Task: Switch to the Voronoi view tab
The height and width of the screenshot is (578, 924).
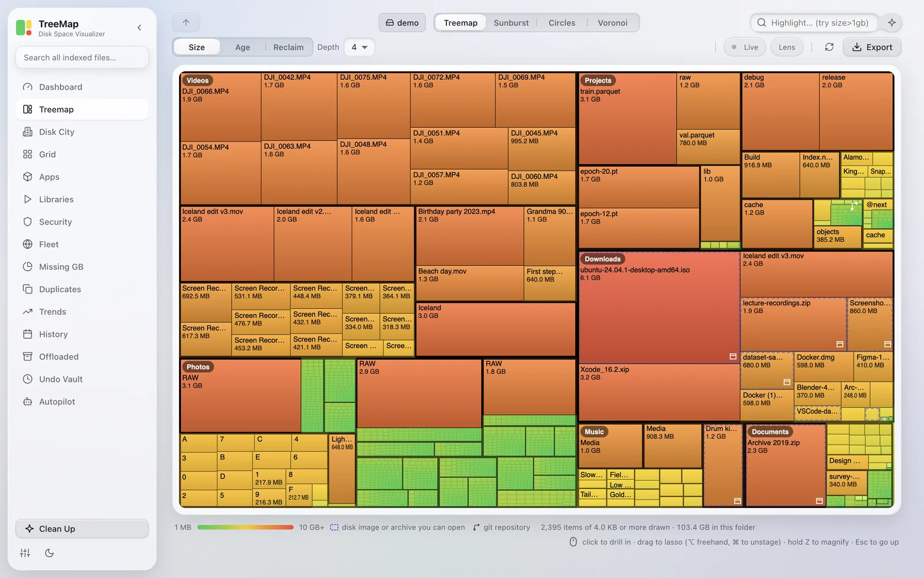Action: point(613,23)
